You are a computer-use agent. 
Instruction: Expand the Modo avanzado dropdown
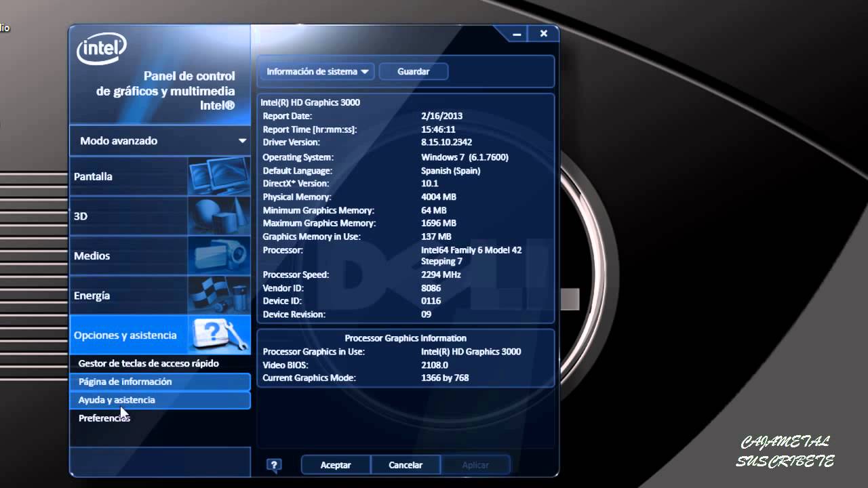[160, 141]
